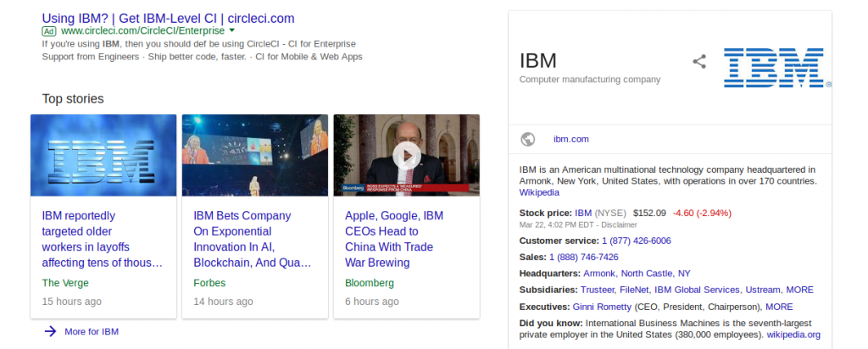Expand the ad URL dropdown arrow
Viewport: 868px width, 349px height.
(x=232, y=30)
